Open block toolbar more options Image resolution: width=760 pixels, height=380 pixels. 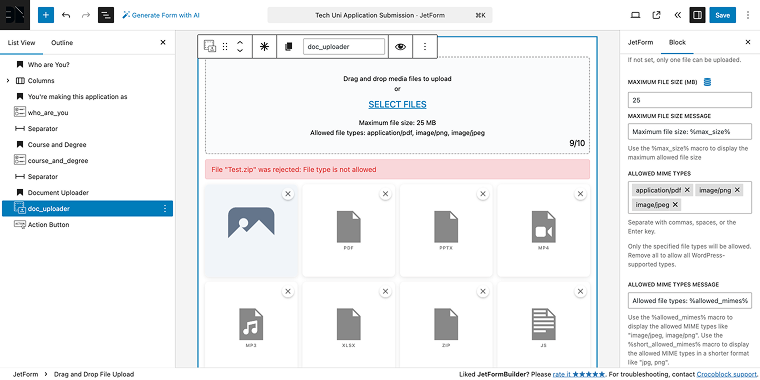425,47
